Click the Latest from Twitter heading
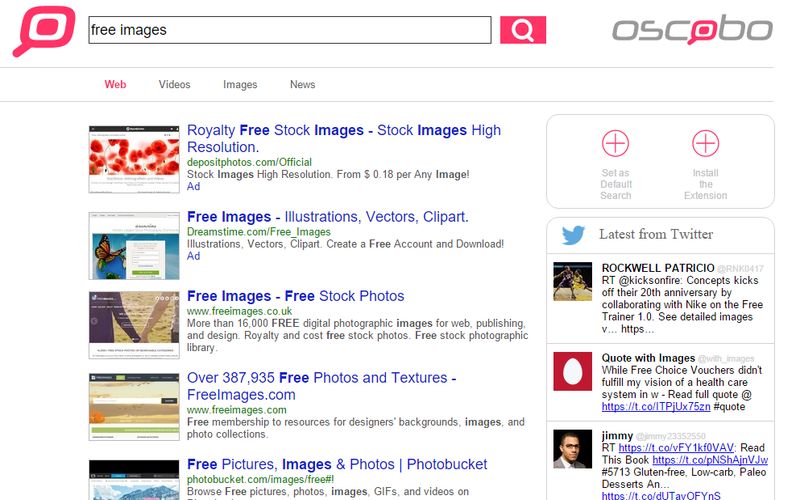 pos(656,234)
